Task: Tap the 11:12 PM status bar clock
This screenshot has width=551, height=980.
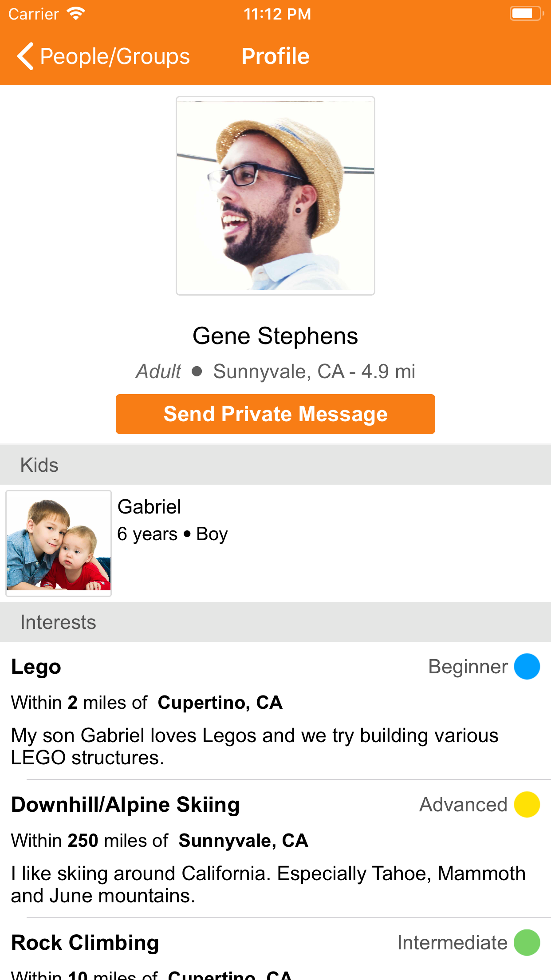Action: [x=277, y=14]
